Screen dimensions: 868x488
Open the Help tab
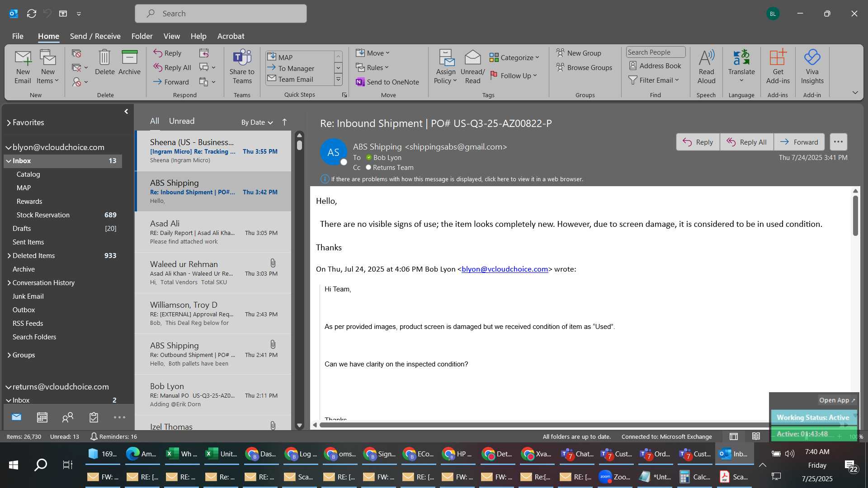click(x=198, y=36)
